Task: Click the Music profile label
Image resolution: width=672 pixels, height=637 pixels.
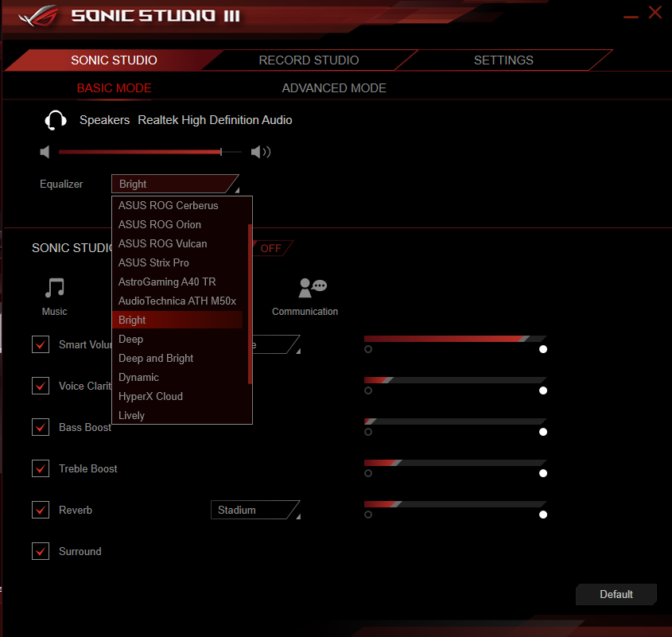Action: coord(54,312)
